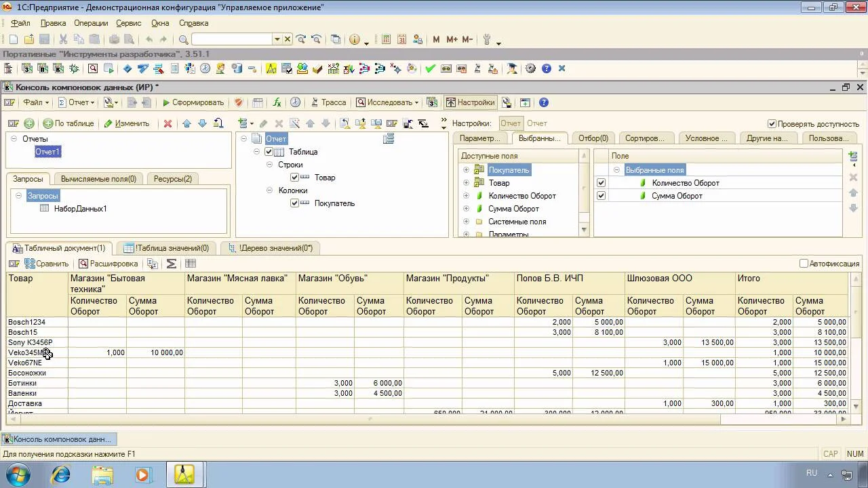Switch to the Отбор(0) tab
Screen dimensions: 868x488
593,138
